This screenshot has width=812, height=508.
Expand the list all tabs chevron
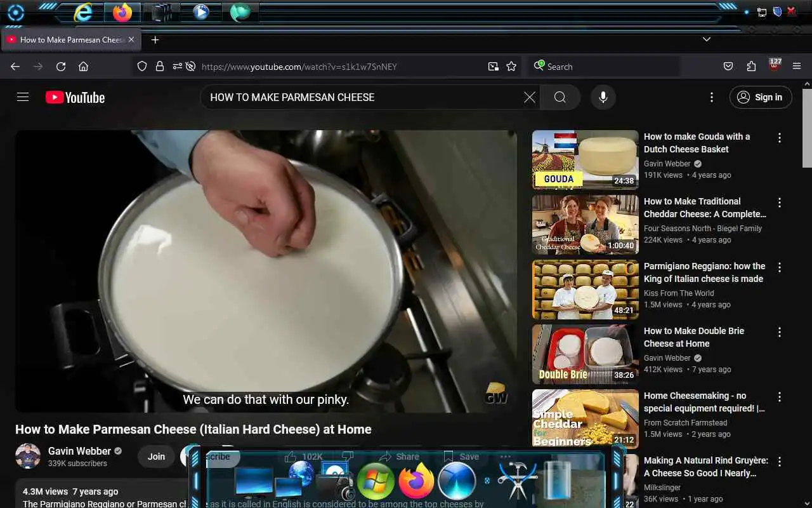click(x=706, y=39)
